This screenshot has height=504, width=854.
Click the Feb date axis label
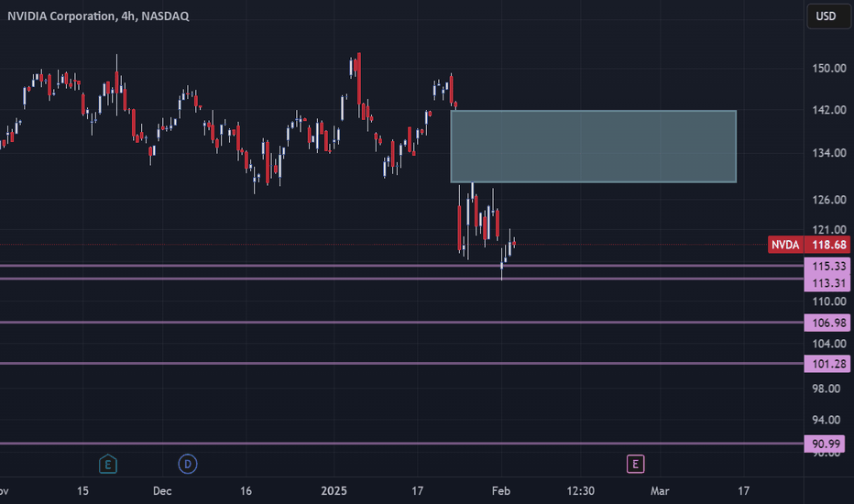(x=500, y=491)
